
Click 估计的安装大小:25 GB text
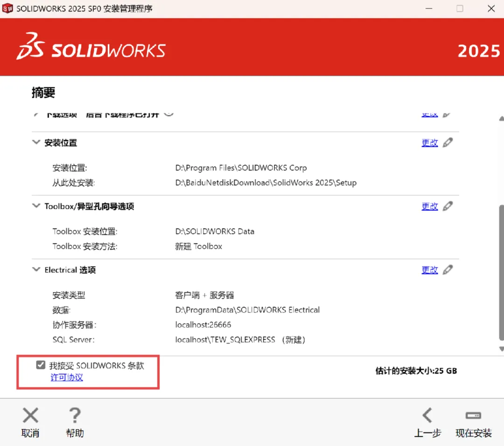pos(416,371)
